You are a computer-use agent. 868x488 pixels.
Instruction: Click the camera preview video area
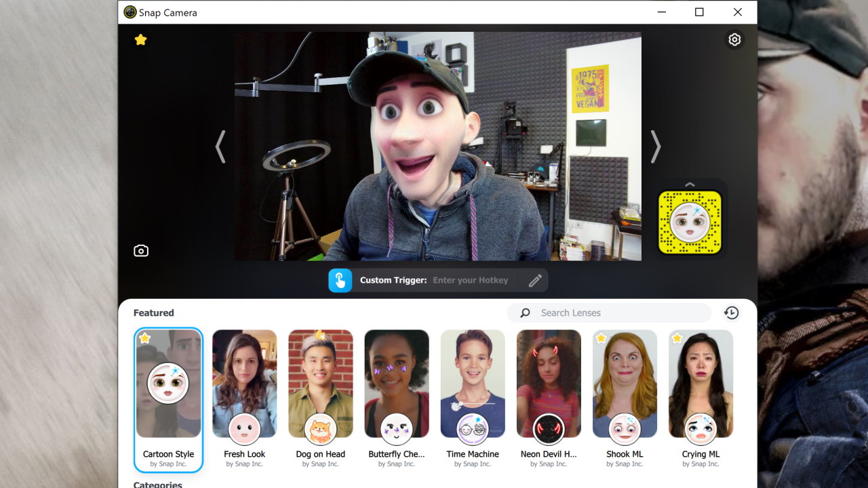438,146
